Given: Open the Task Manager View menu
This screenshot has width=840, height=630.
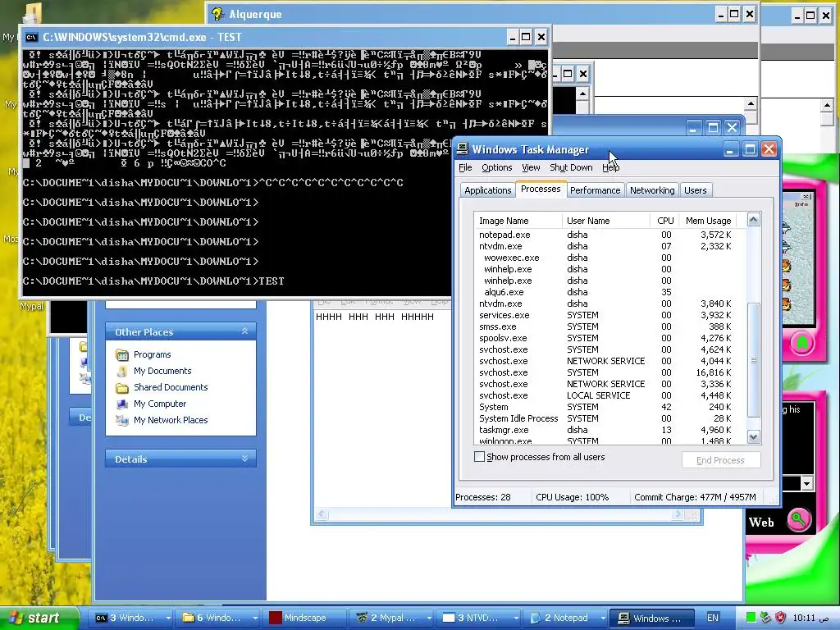Looking at the screenshot, I should coord(531,167).
